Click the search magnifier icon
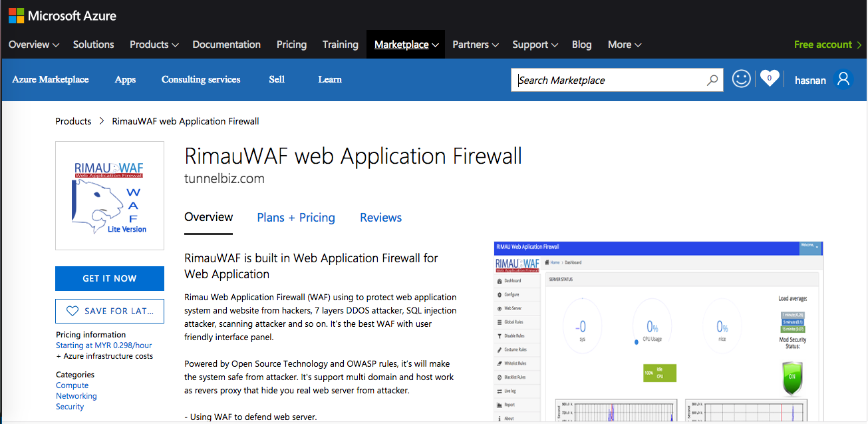Screen dimensions: 868x424 click(x=712, y=81)
